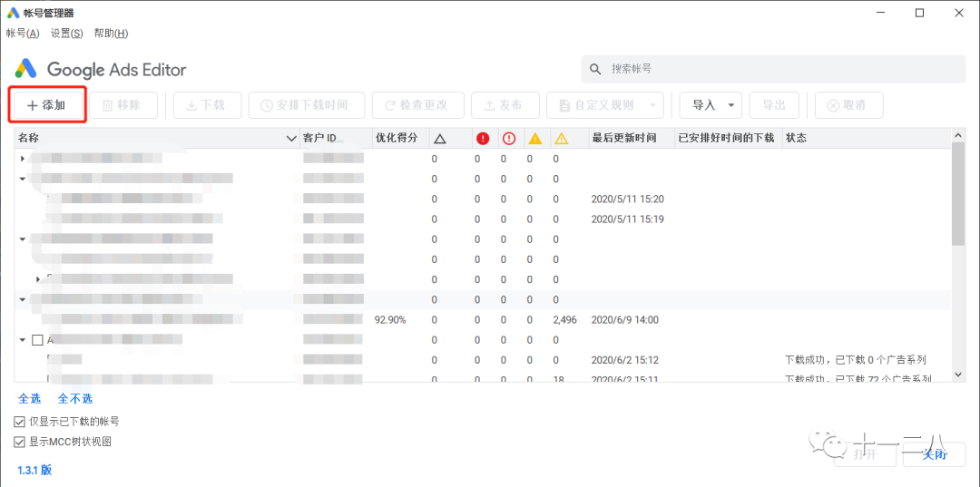
Task: Click the list's vertical scrollbar thumb
Action: (x=957, y=193)
